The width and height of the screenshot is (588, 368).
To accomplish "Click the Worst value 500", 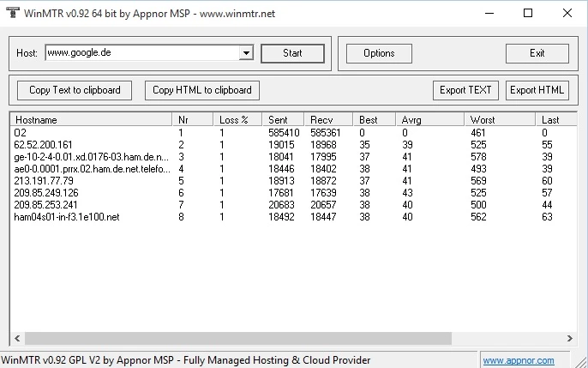I will click(478, 205).
